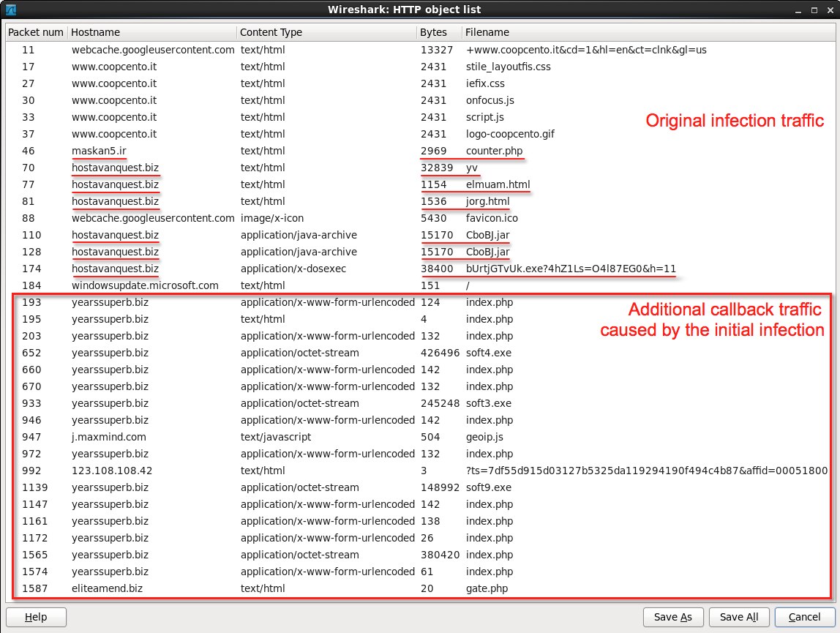Sort by the Packet num column header
Viewport: 840px width, 633px height.
point(36,32)
